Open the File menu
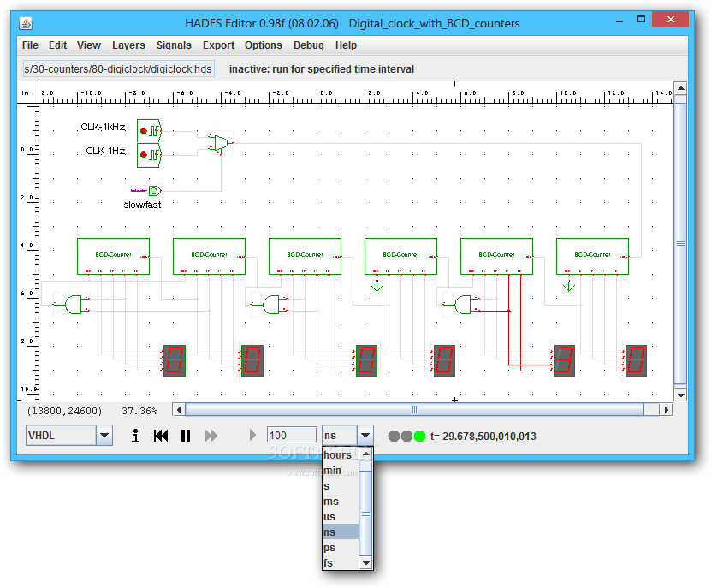Screen dimensions: 712x588 pos(30,45)
